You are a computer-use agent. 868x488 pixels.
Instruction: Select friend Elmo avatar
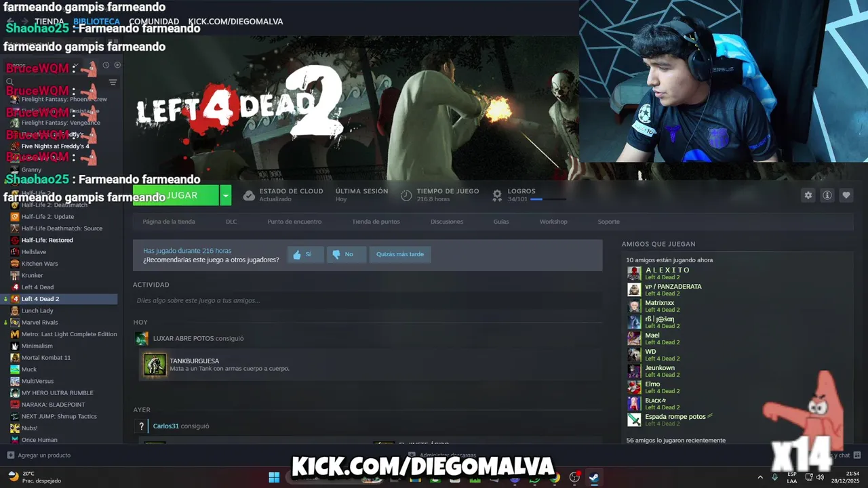coord(634,387)
